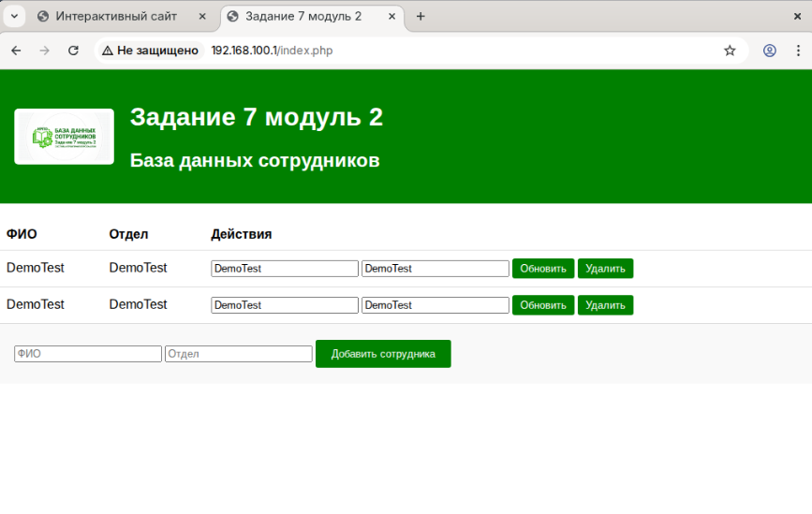Click the Задание 7 модуль 2 heading

[x=257, y=117]
